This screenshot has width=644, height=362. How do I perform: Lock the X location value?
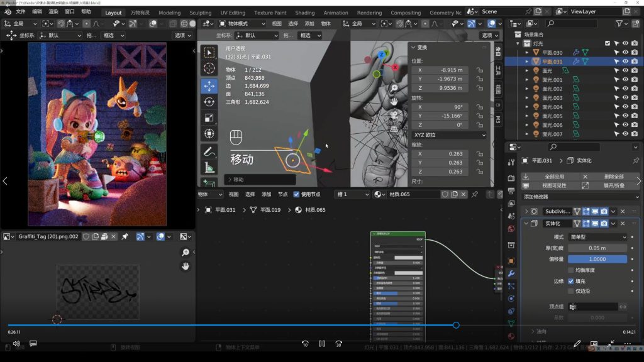click(x=479, y=70)
